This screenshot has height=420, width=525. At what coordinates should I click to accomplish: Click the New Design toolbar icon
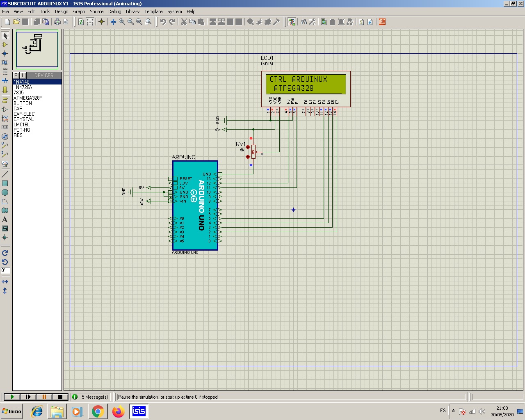[7, 22]
